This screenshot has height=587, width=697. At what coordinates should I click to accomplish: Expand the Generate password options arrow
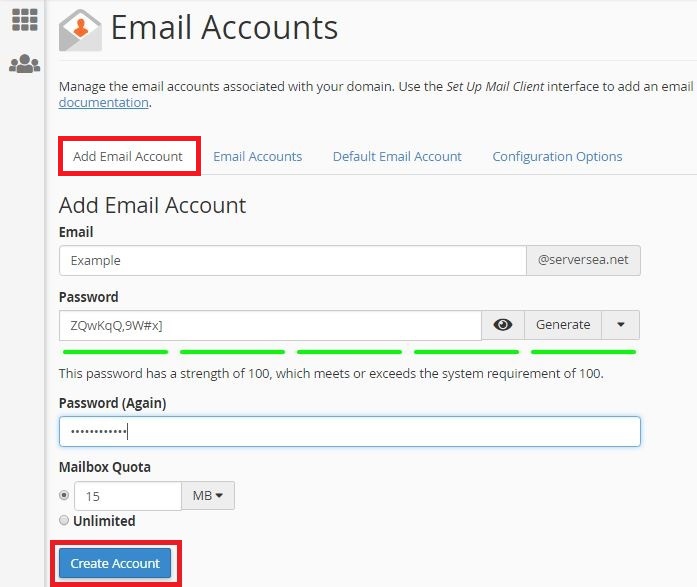point(621,325)
